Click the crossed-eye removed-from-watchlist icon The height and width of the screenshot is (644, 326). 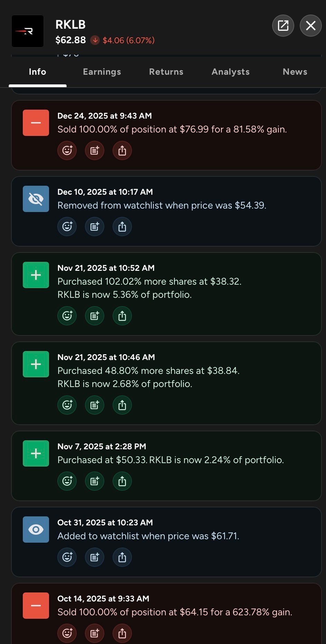click(x=36, y=199)
